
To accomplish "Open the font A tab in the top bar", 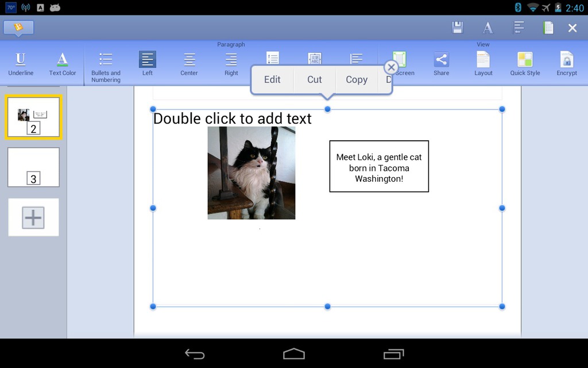I will [x=488, y=28].
